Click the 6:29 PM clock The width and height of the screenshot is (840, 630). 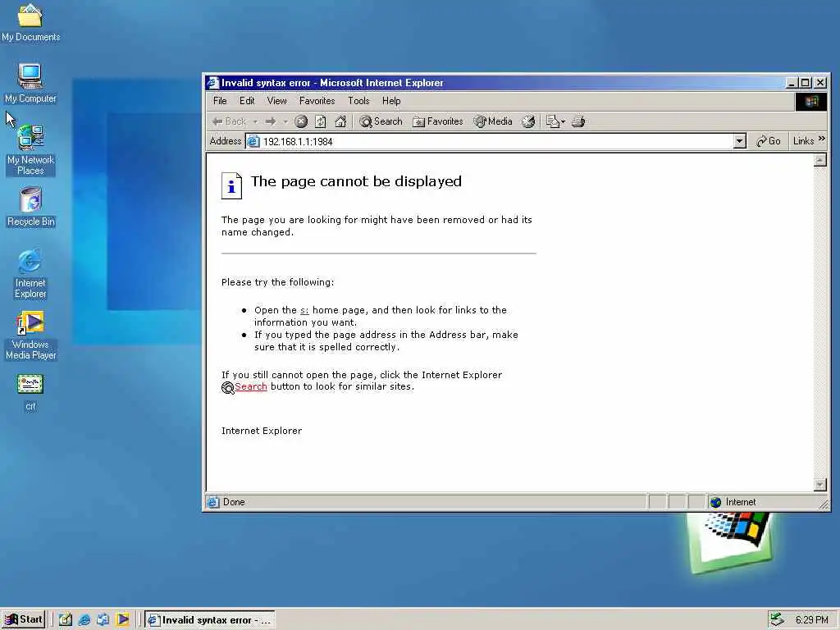click(x=811, y=620)
